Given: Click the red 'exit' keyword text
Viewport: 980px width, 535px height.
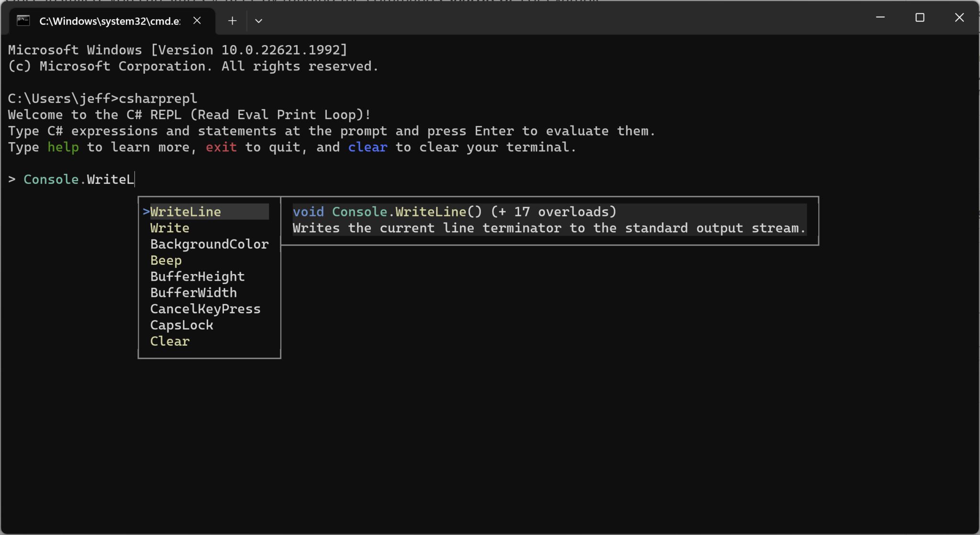Looking at the screenshot, I should (221, 147).
